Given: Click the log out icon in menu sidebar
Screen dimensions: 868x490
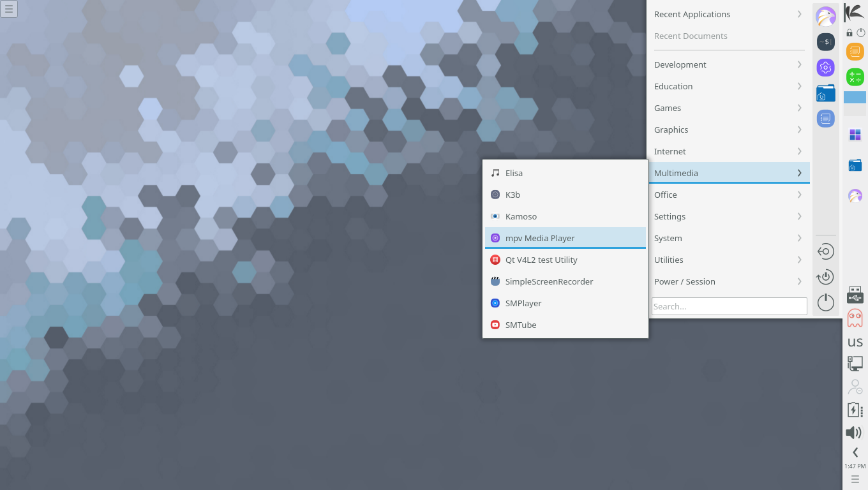Looking at the screenshot, I should pos(826,251).
